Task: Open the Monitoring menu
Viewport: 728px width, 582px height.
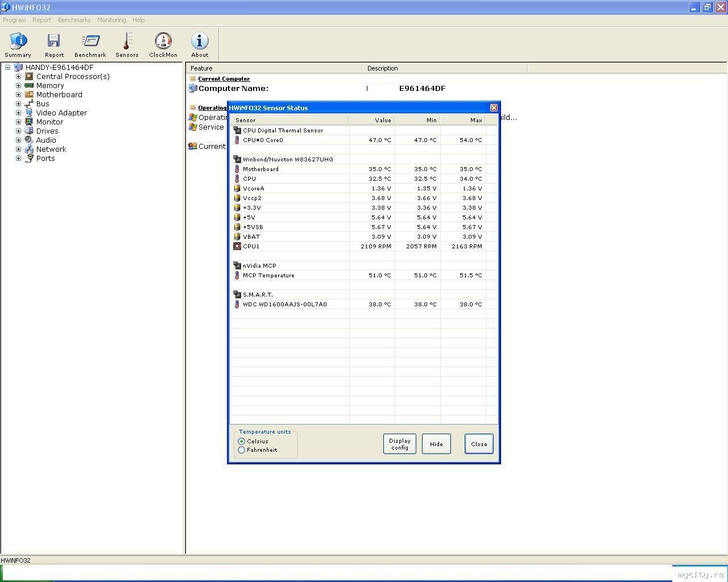Action: click(111, 20)
